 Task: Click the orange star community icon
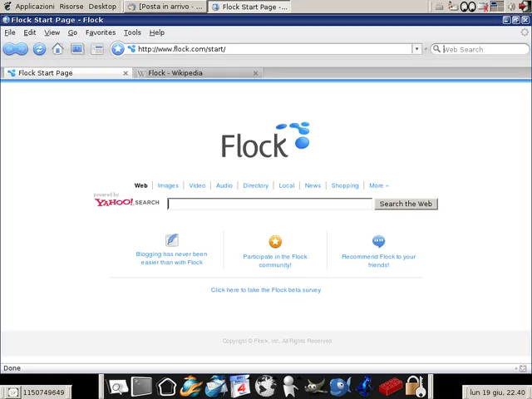click(x=275, y=242)
